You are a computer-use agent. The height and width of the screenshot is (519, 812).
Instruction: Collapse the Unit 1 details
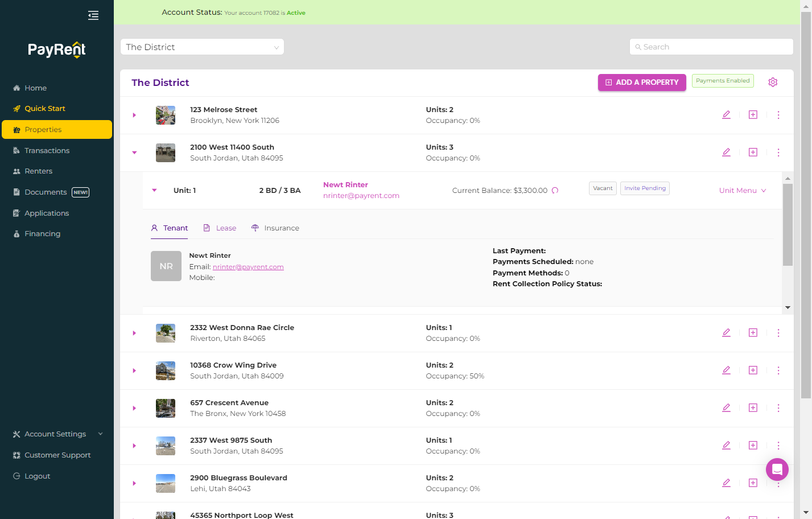pos(154,191)
